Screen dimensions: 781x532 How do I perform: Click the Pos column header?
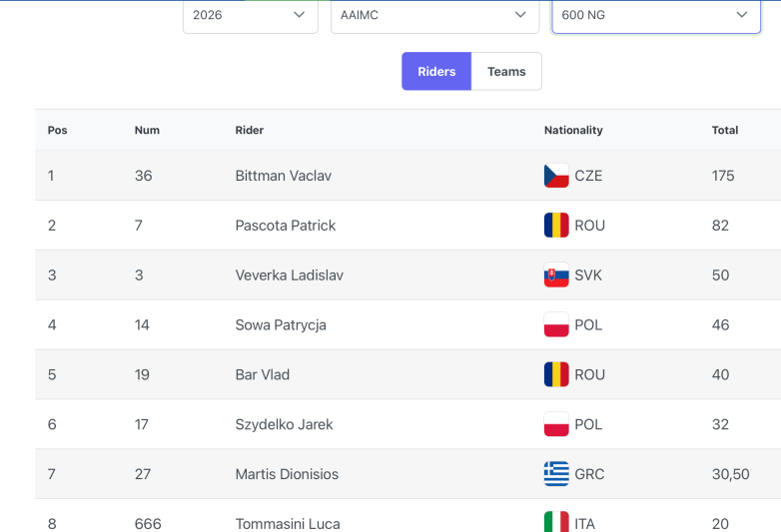(x=57, y=130)
